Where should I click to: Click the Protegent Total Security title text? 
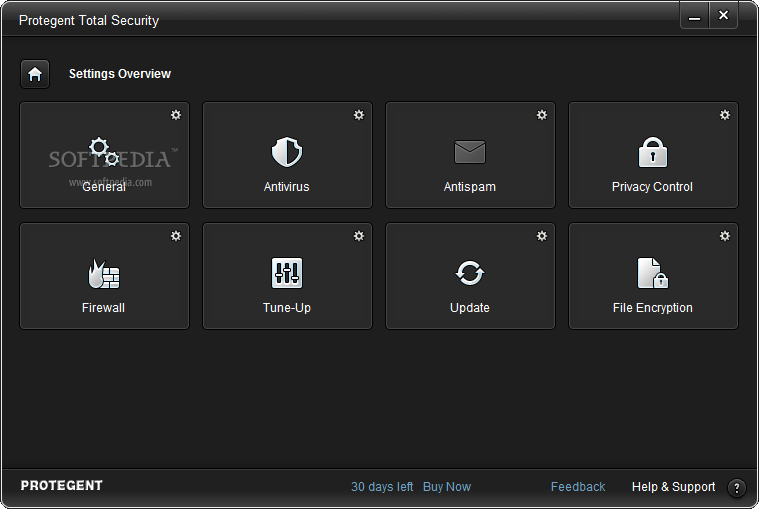tap(89, 20)
